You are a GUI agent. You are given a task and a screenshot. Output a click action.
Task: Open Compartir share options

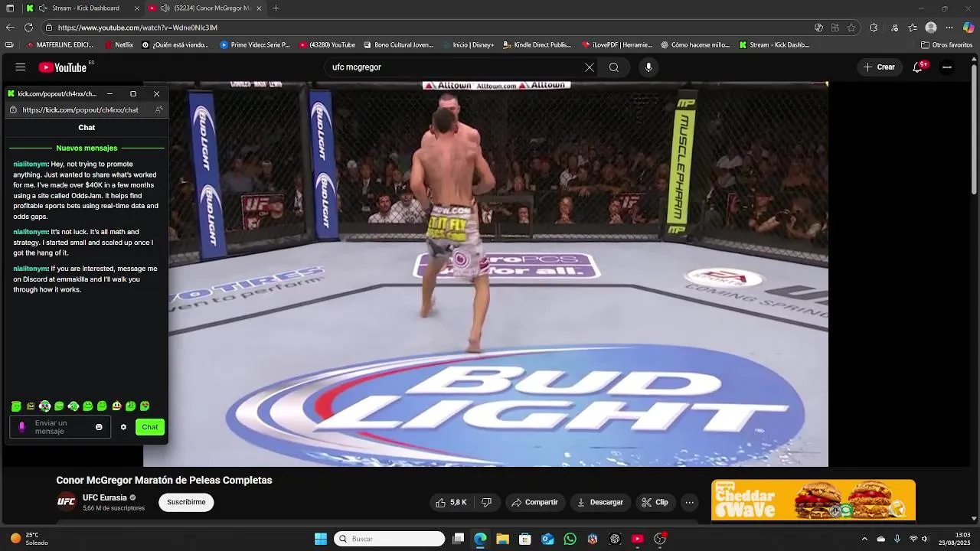534,503
